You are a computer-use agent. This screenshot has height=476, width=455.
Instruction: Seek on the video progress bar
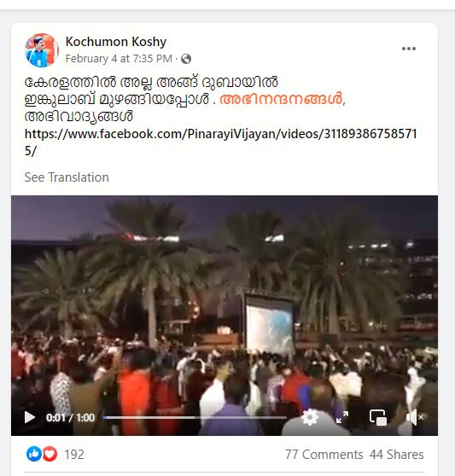pyautogui.click(x=195, y=417)
